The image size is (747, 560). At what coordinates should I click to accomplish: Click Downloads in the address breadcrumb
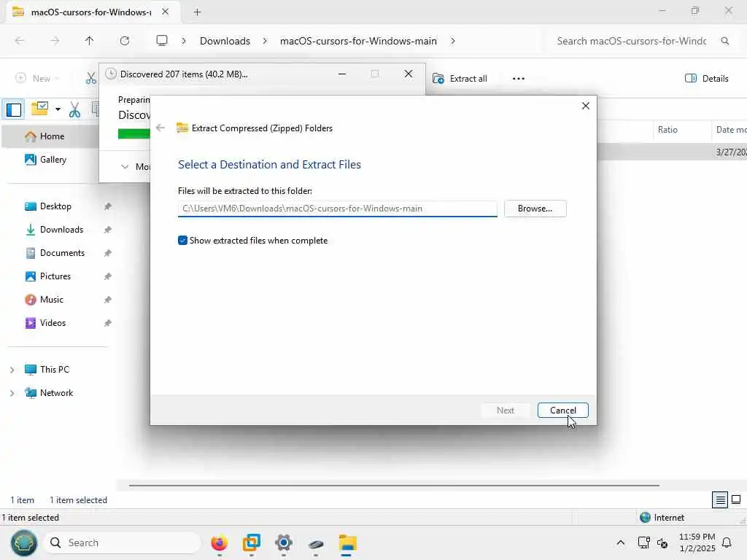(225, 41)
